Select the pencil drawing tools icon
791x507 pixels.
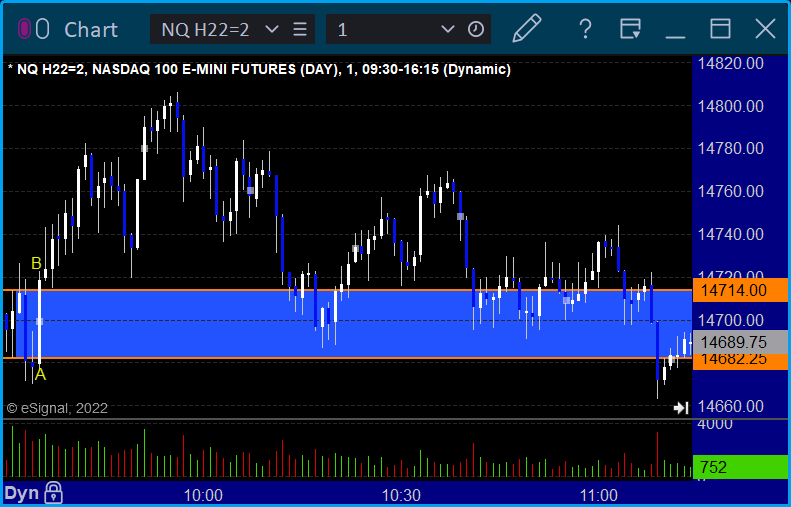pyautogui.click(x=527, y=28)
